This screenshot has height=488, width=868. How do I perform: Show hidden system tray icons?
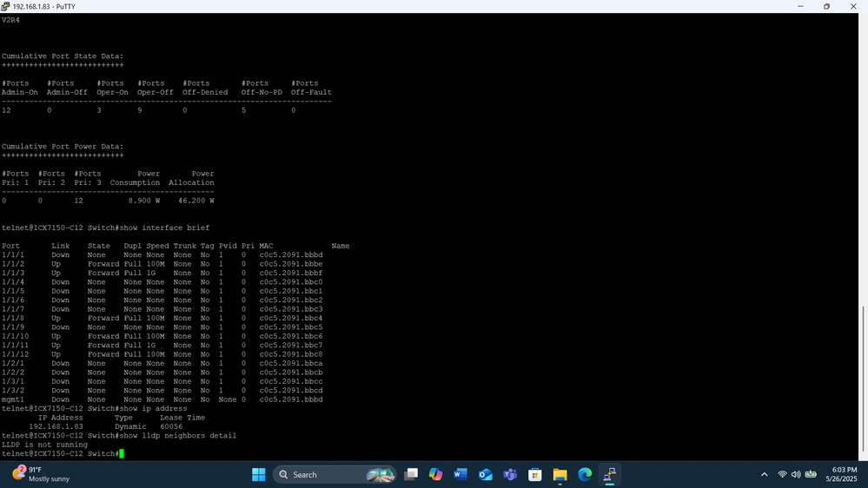(x=765, y=475)
